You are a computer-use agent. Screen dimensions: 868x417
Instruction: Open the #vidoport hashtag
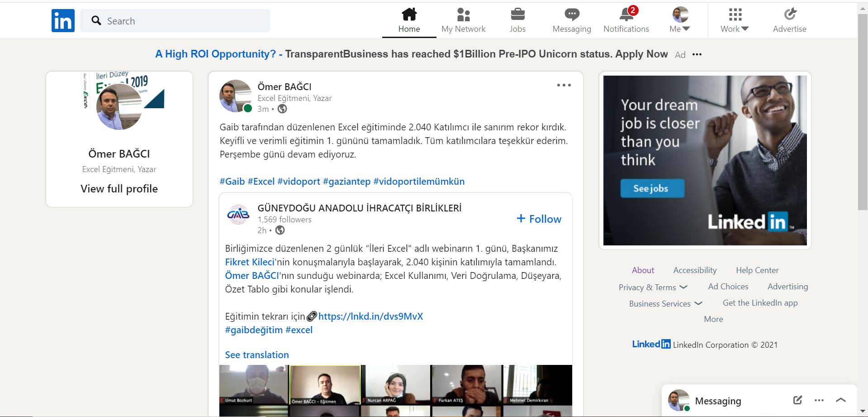point(299,182)
